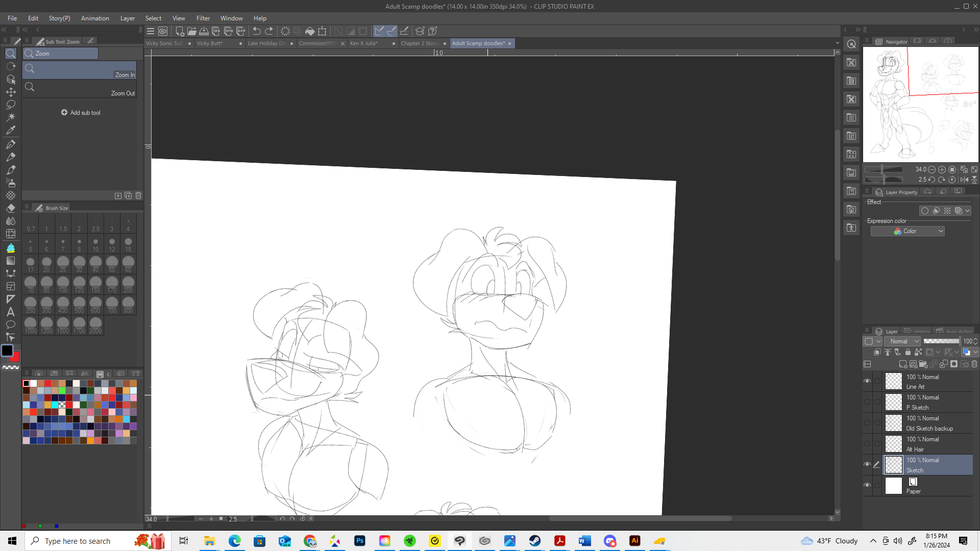Screen dimensions: 980x551
Task: Select the Move layer tool
Action: [11, 92]
